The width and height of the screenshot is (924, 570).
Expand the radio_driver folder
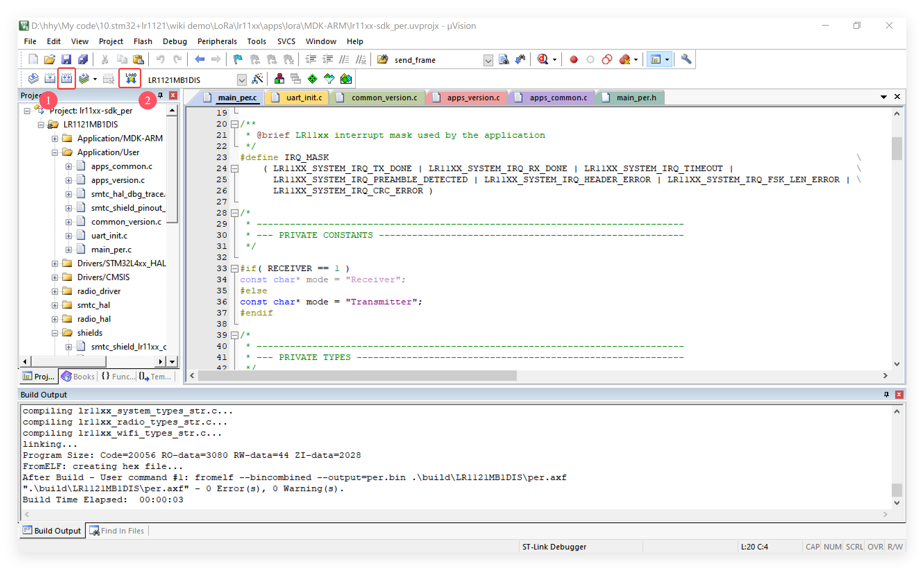54,291
